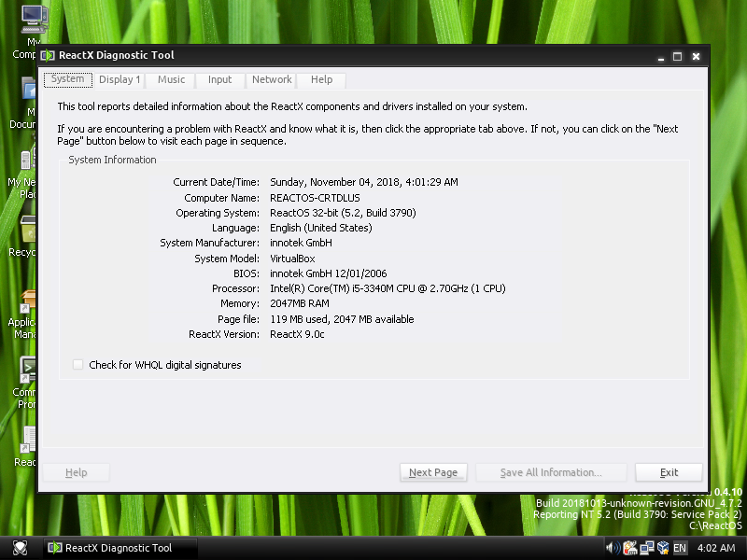The width and height of the screenshot is (747, 560).
Task: Switch to the Display 1 tab
Action: (x=120, y=79)
